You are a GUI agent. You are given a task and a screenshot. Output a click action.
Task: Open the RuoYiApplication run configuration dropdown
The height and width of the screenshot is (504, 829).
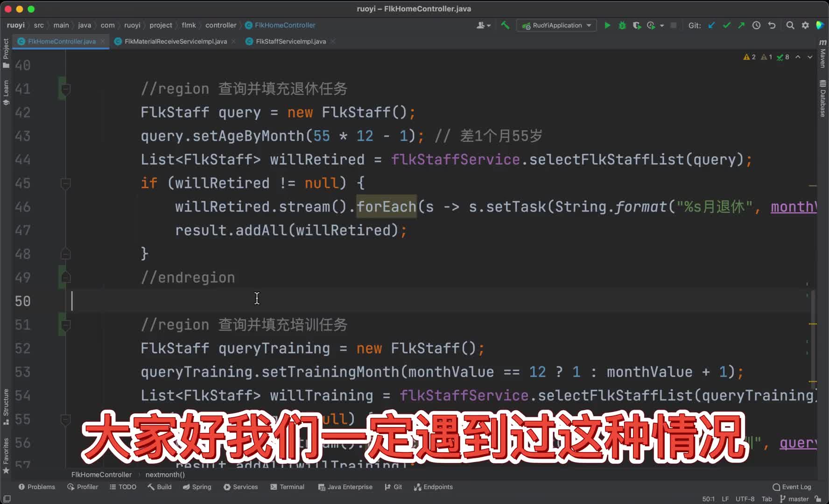pyautogui.click(x=556, y=25)
